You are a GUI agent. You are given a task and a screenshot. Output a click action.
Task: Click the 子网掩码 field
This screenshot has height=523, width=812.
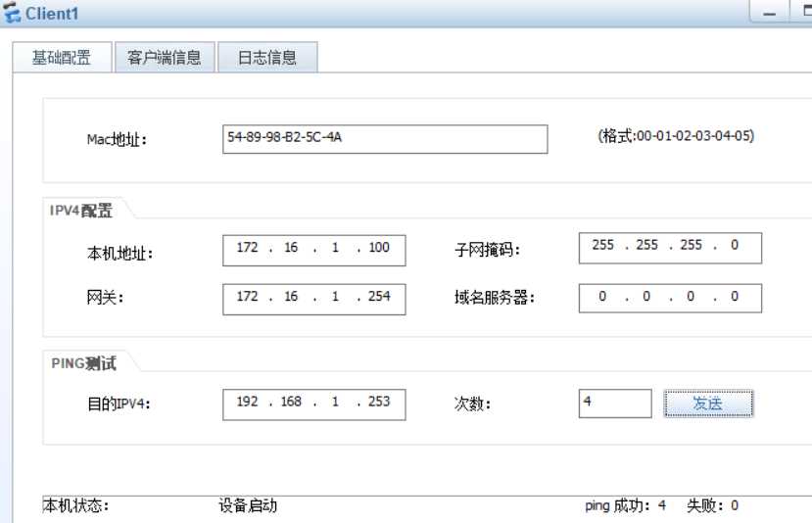[x=670, y=248]
